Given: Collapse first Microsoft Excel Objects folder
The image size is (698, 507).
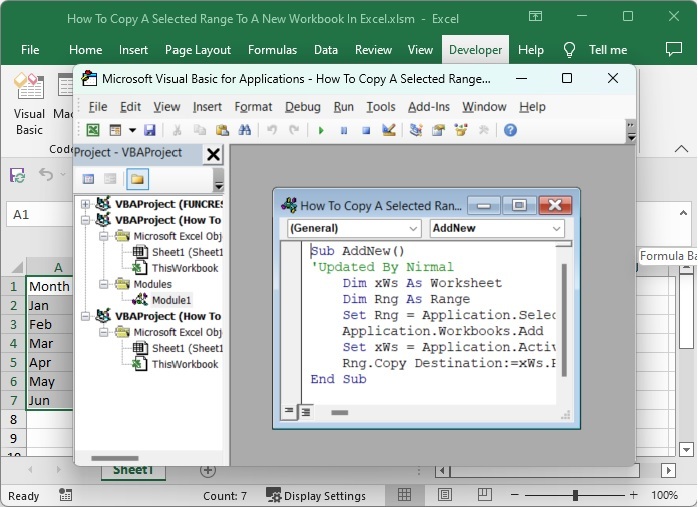Looking at the screenshot, I should click(x=104, y=236).
